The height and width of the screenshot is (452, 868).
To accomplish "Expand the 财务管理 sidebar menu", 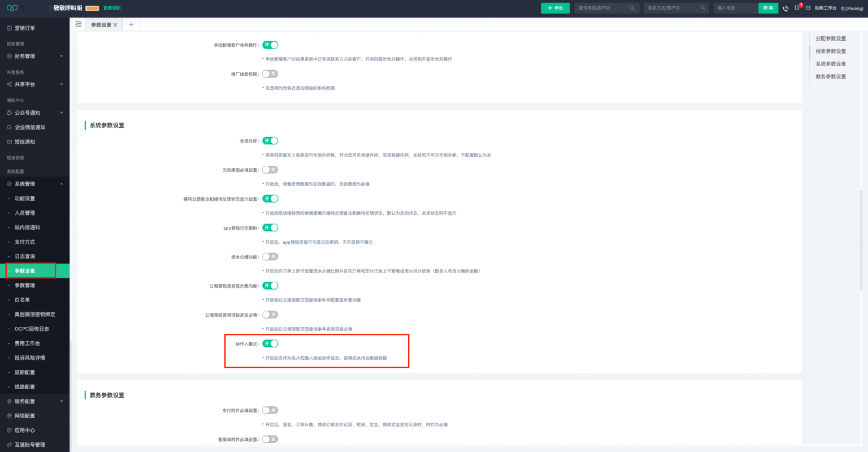I will pyautogui.click(x=26, y=56).
